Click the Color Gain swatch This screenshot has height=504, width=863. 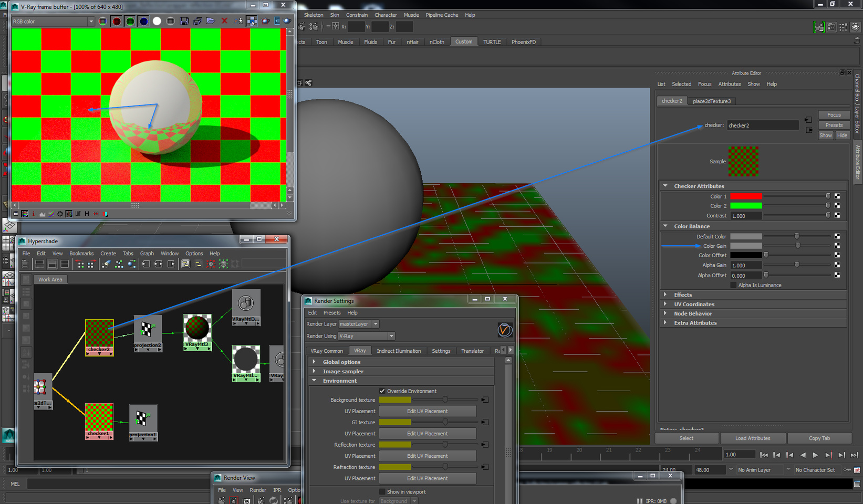pos(746,246)
